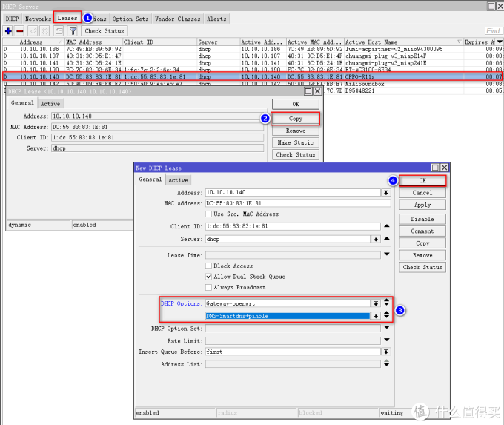Click Make Static button
Image resolution: width=504 pixels, height=425 pixels.
(296, 142)
